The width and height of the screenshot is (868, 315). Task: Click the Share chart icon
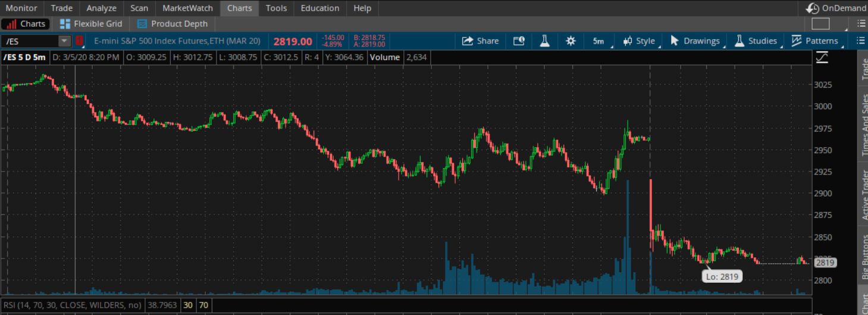[x=468, y=41]
